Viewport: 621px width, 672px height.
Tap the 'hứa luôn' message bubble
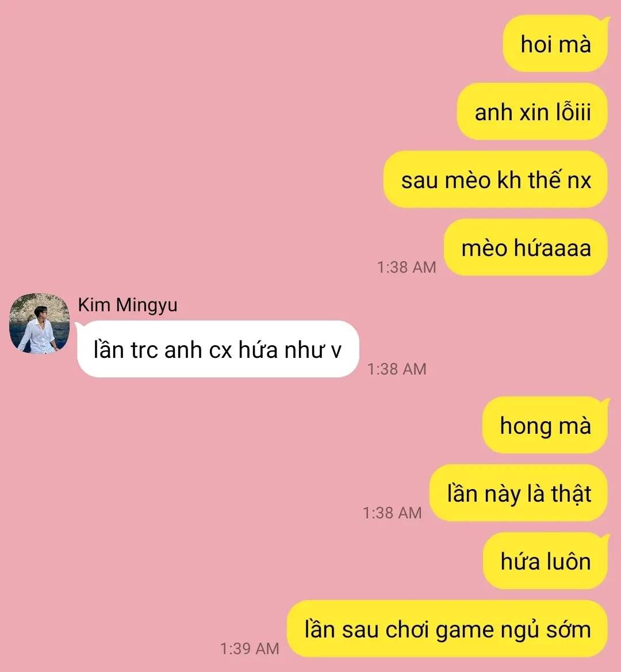(546, 561)
